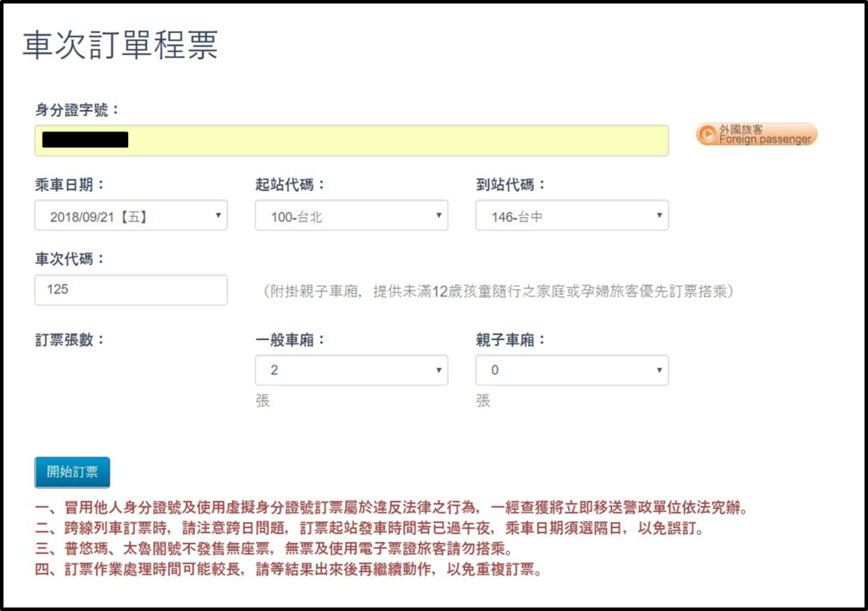Click the 一般車廂 label
The image size is (868, 611).
[x=290, y=339]
